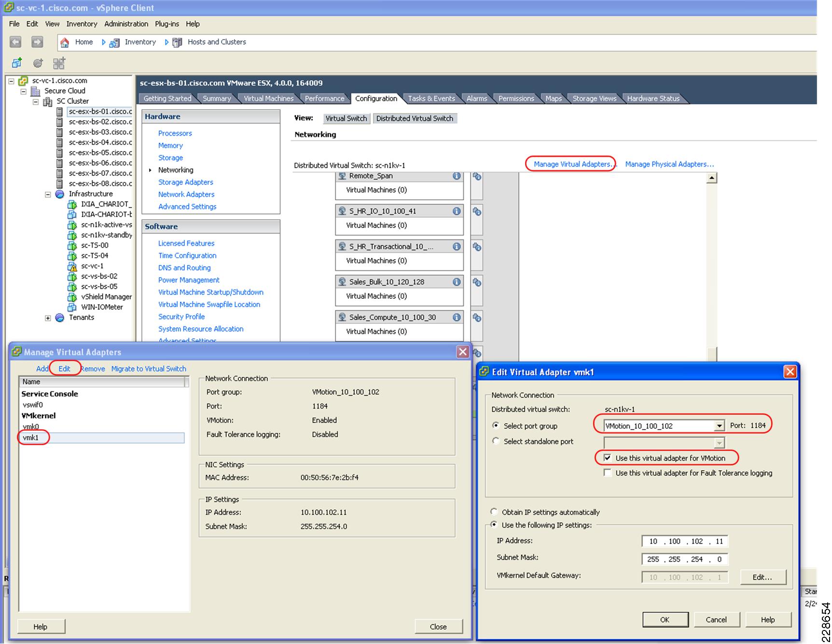Viewport: 832px width, 644px height.
Task: Click the up arrow of networking diagram scrollbar
Action: tap(711, 178)
